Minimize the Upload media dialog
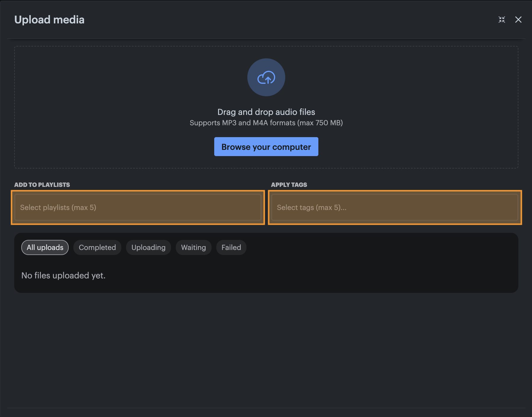This screenshot has height=417, width=532. click(502, 20)
